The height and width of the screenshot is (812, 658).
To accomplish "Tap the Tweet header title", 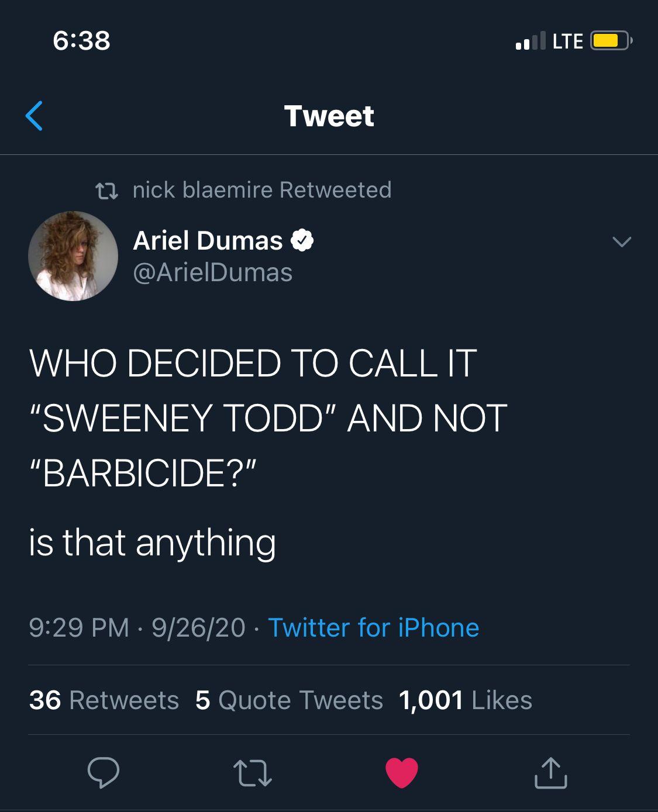I will (329, 116).
